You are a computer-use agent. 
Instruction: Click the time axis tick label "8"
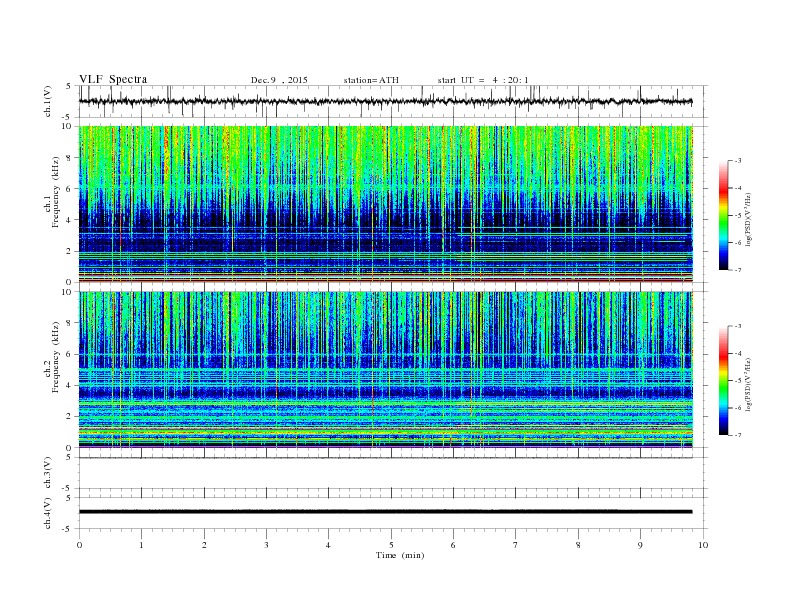coord(578,545)
